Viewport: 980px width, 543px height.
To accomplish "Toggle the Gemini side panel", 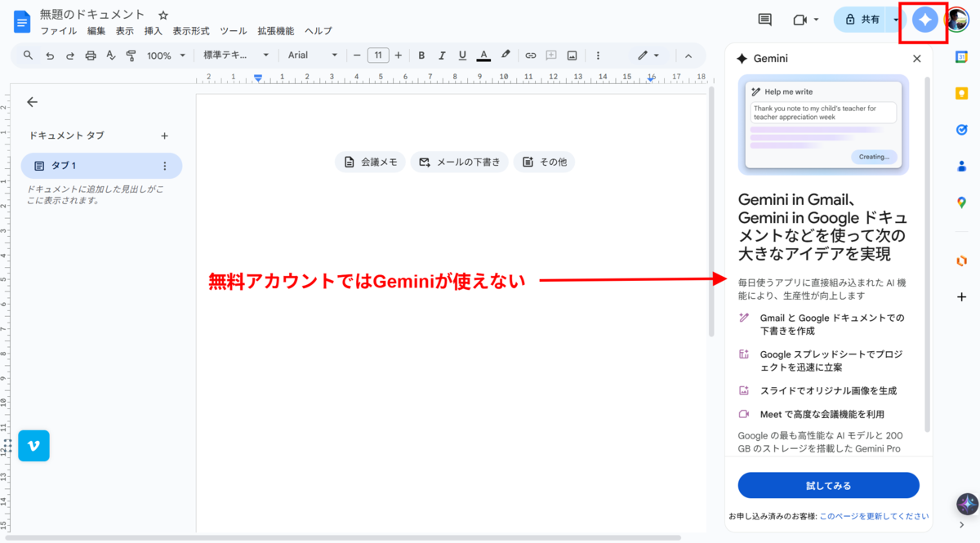I will (x=924, y=20).
